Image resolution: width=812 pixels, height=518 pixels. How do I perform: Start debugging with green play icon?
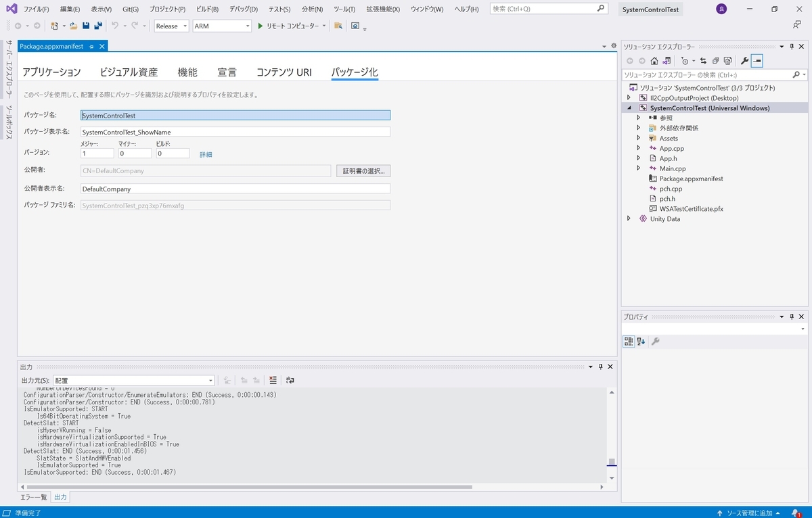pyautogui.click(x=261, y=26)
